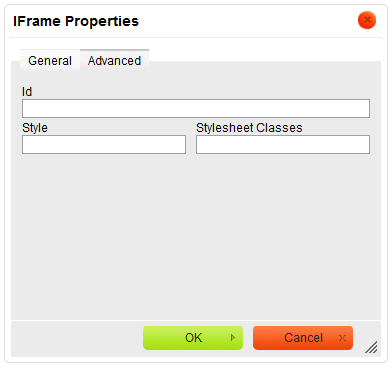Confirm settings with the green OK button
Image resolution: width=392 pixels, height=367 pixels.
tap(193, 338)
